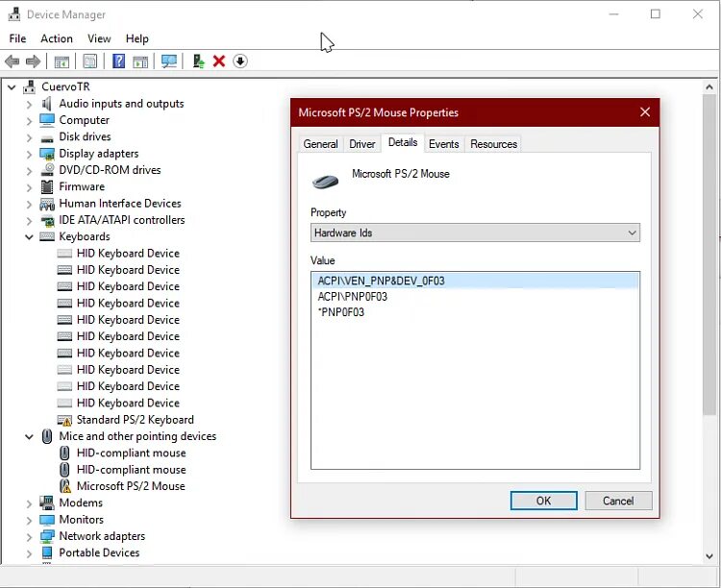Click the Forward arrow toolbar icon

point(33,61)
